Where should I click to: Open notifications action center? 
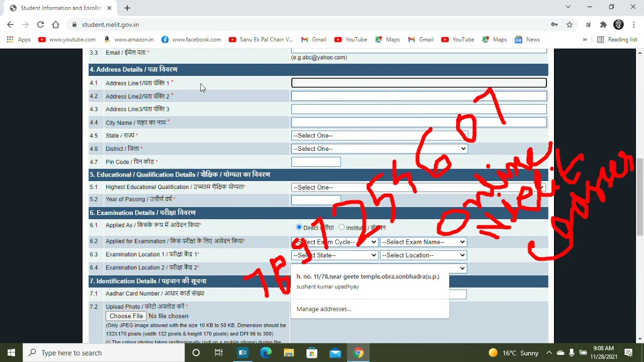tap(628, 353)
